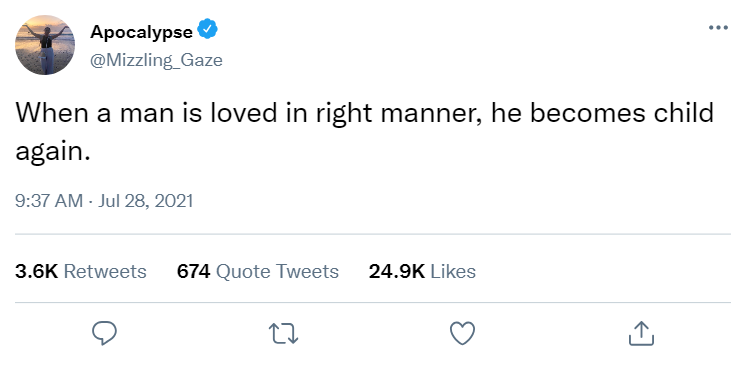Open the profile avatar photo
This screenshot has width=746, height=378.
point(45,45)
